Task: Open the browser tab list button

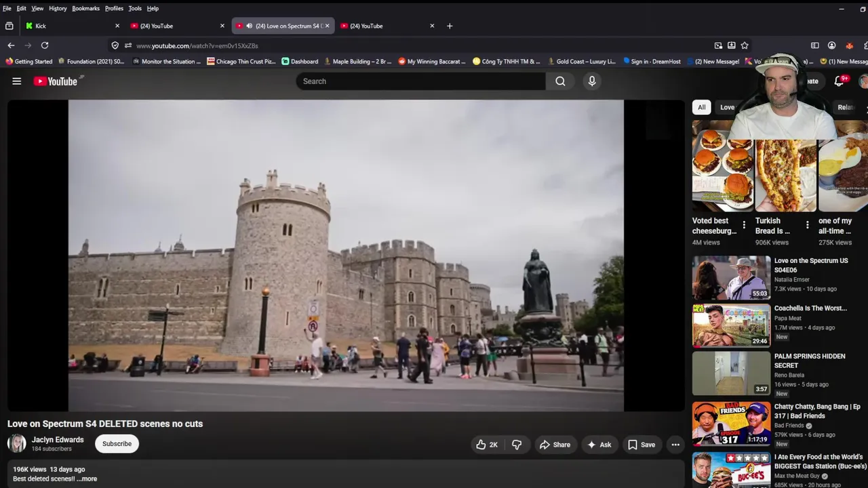Action: click(x=9, y=26)
